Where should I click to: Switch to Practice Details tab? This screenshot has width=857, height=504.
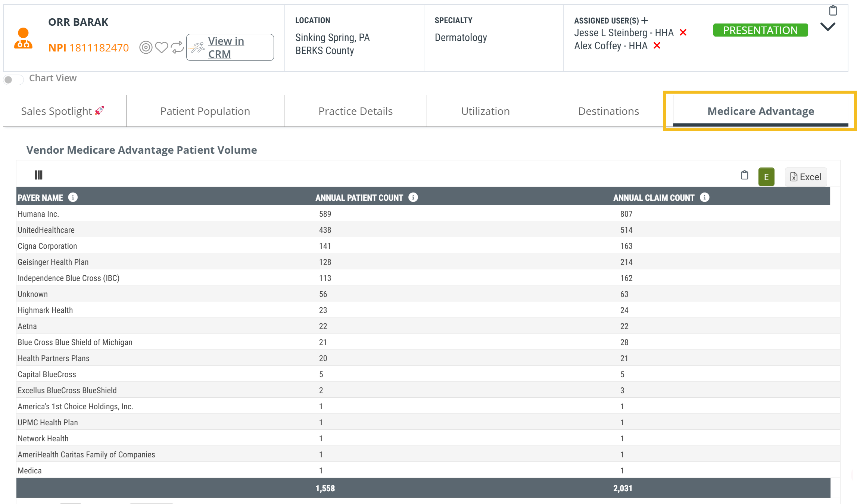pos(355,111)
